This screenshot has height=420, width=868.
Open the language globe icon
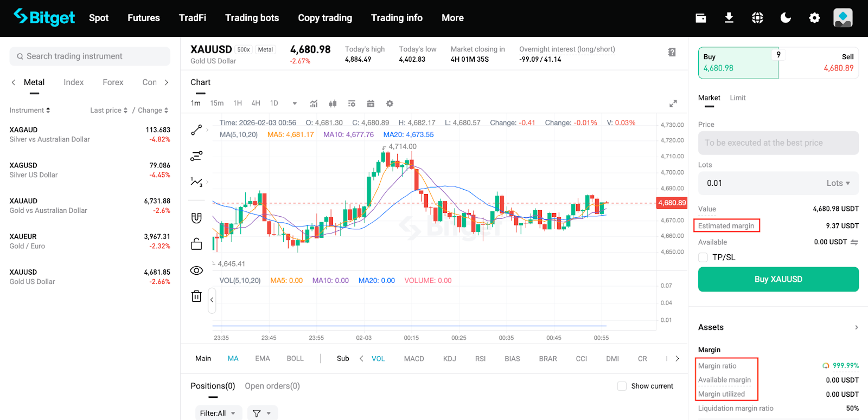(x=758, y=18)
